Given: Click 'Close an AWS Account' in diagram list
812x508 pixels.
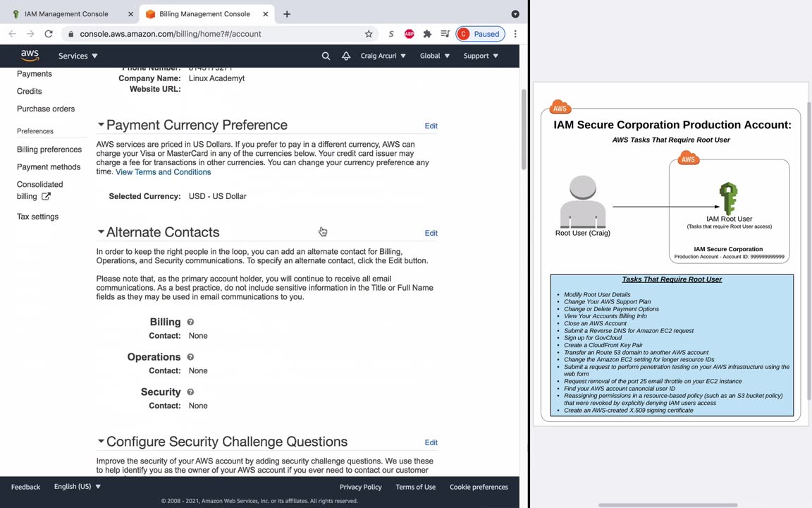Looking at the screenshot, I should (595, 323).
